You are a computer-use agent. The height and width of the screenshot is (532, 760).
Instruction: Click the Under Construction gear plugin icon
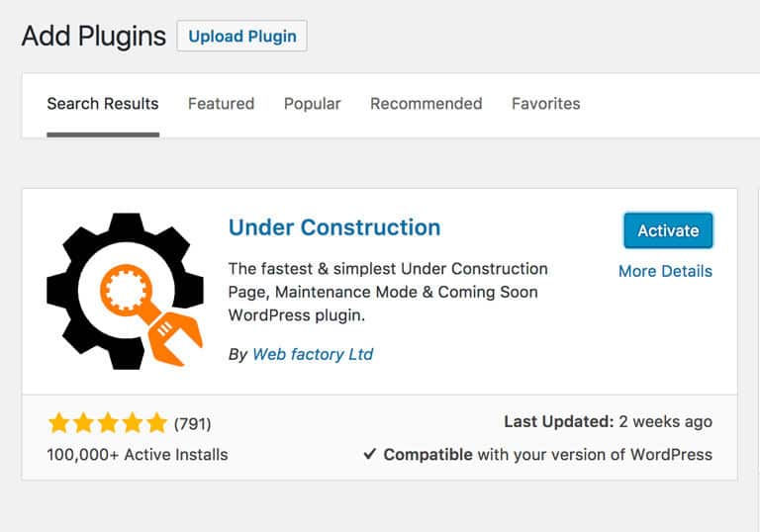pyautogui.click(x=126, y=291)
